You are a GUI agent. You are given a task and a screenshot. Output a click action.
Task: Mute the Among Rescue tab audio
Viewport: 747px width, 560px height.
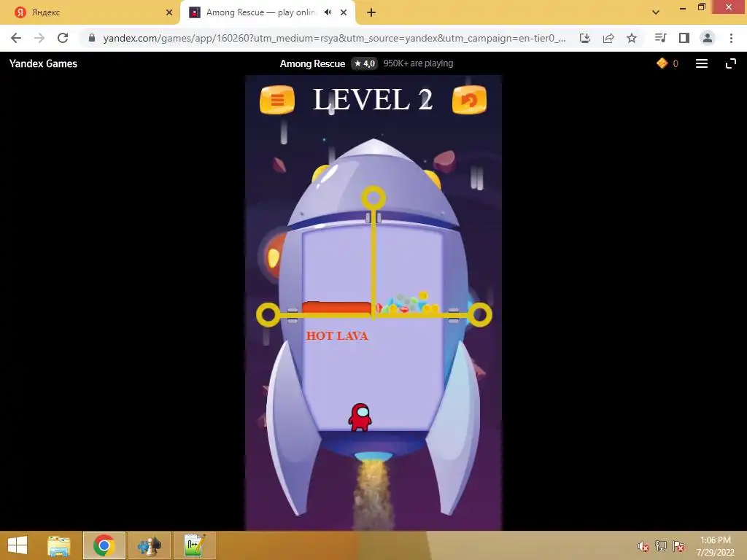(x=328, y=12)
